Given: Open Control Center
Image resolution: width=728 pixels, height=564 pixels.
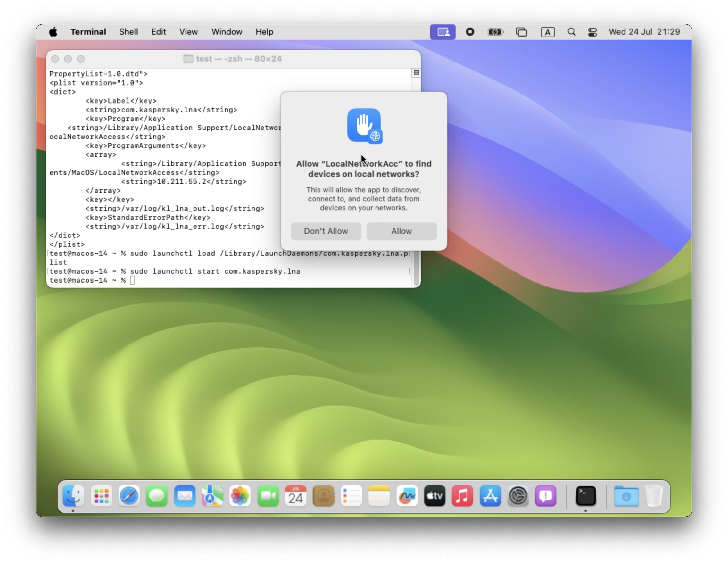Looking at the screenshot, I should (592, 32).
